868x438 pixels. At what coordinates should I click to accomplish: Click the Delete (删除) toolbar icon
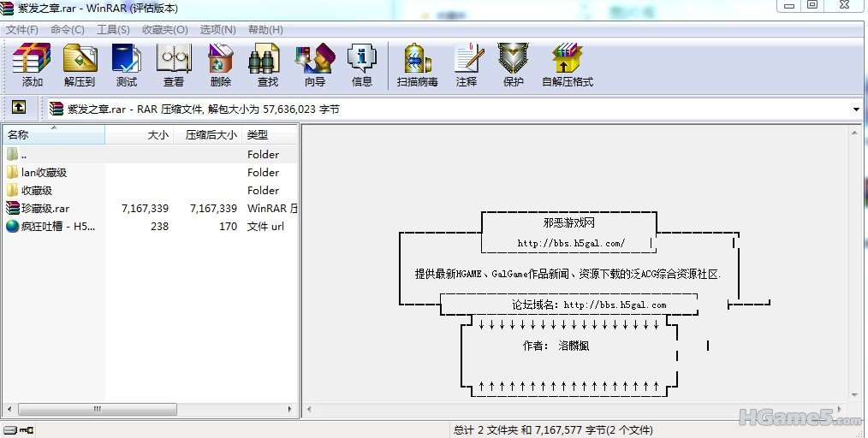220,65
